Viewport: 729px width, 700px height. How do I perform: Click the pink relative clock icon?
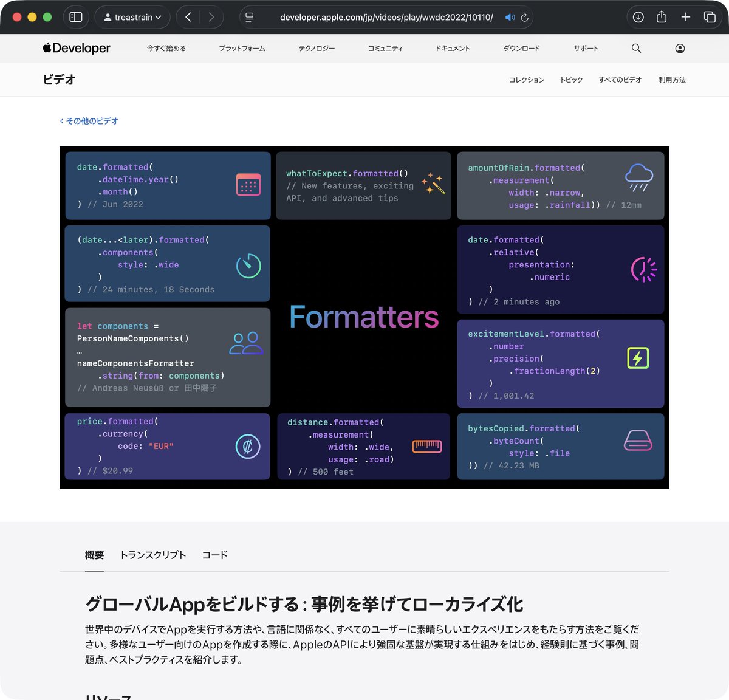[x=644, y=270]
